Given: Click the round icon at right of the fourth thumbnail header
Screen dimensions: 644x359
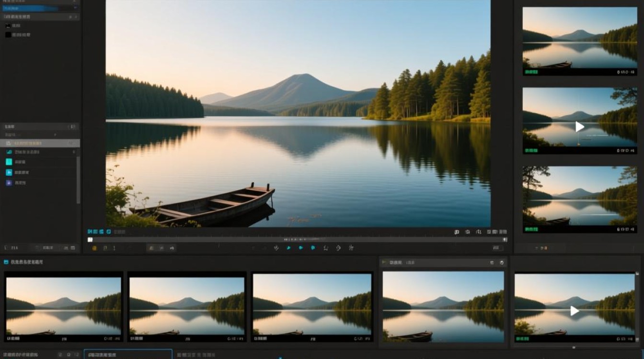Looking at the screenshot, I should 502,263.
